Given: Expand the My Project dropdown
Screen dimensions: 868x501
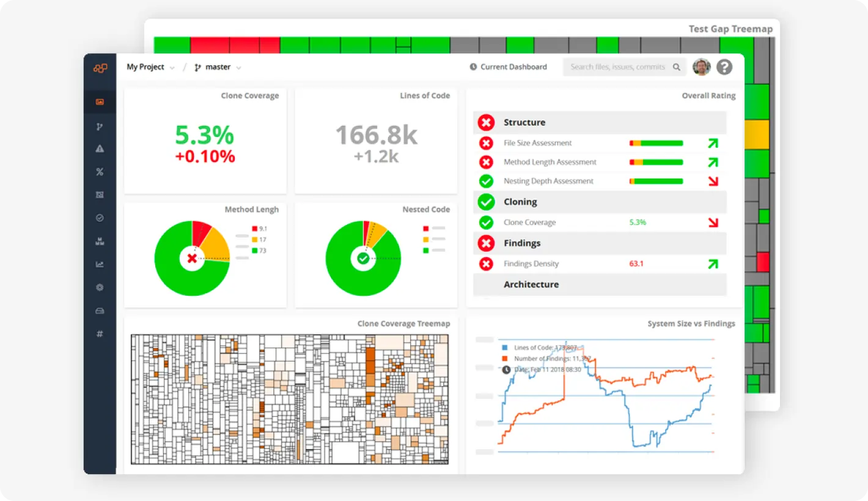Looking at the screenshot, I should 150,67.
